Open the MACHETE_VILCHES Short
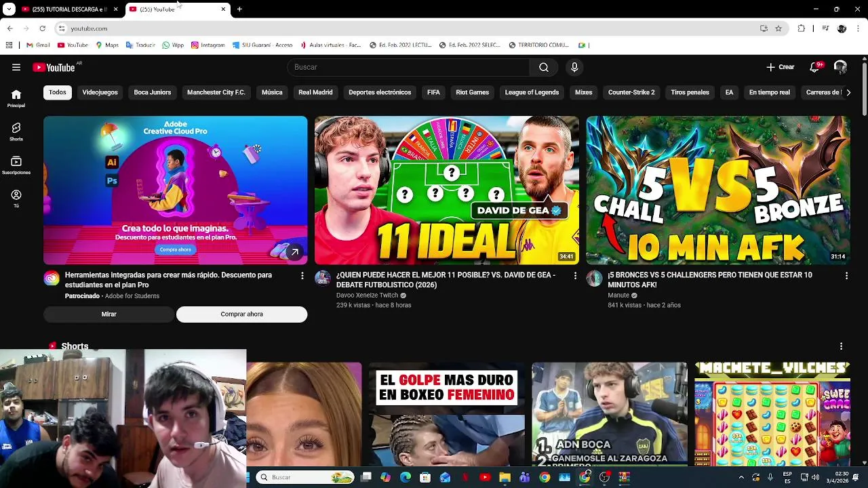The height and width of the screenshot is (488, 868). (x=772, y=414)
